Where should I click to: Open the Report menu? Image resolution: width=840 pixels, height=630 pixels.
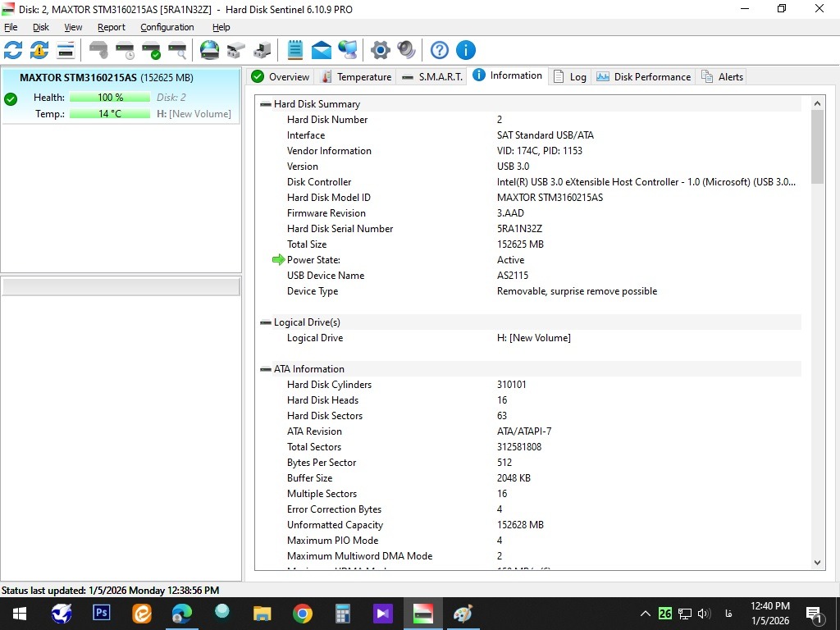[112, 27]
